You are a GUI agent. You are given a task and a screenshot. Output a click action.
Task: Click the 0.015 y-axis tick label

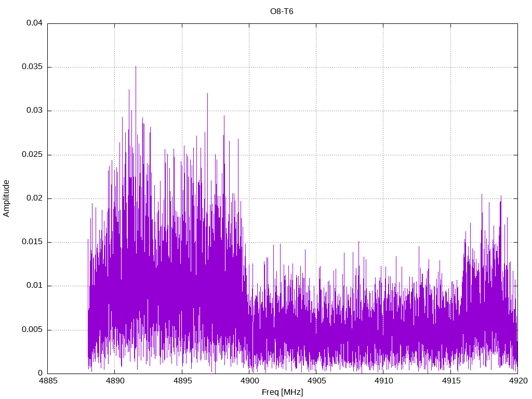[x=32, y=242]
